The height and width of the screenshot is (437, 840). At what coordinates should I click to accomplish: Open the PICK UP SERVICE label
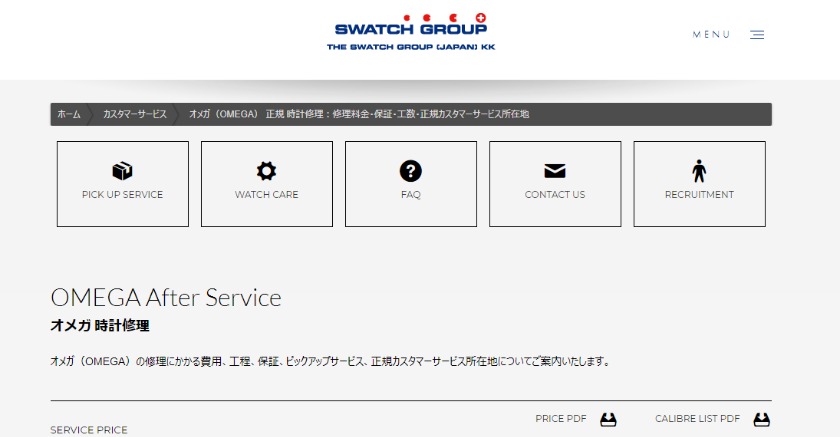pyautogui.click(x=122, y=194)
